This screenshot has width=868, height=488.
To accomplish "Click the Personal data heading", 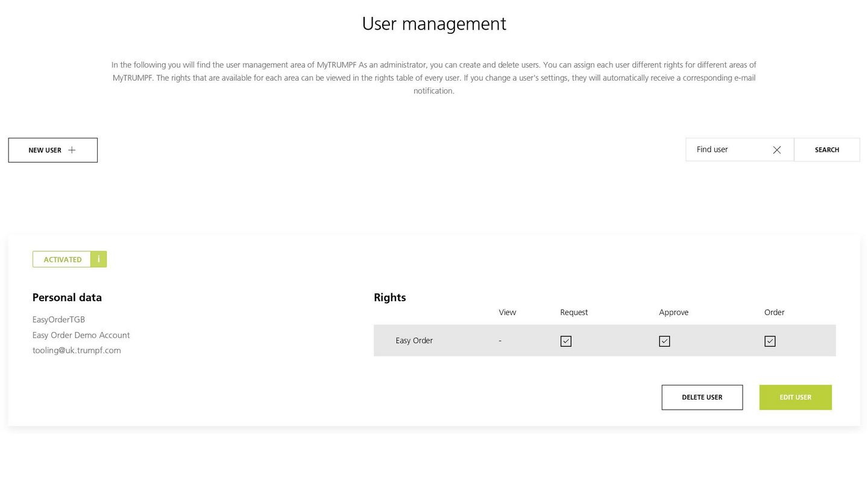I will 67,297.
